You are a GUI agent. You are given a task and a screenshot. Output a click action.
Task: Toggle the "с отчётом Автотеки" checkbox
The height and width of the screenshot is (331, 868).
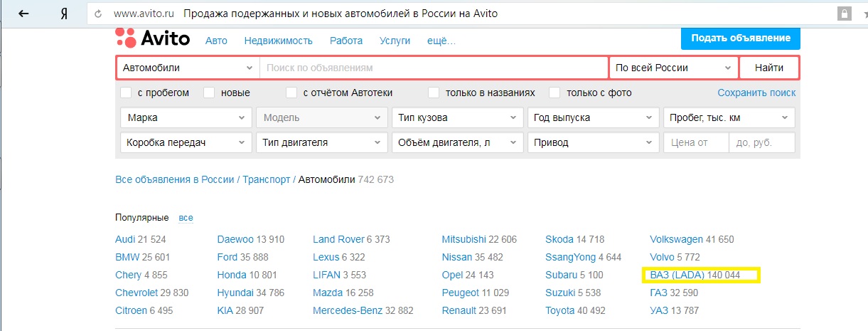pyautogui.click(x=291, y=93)
